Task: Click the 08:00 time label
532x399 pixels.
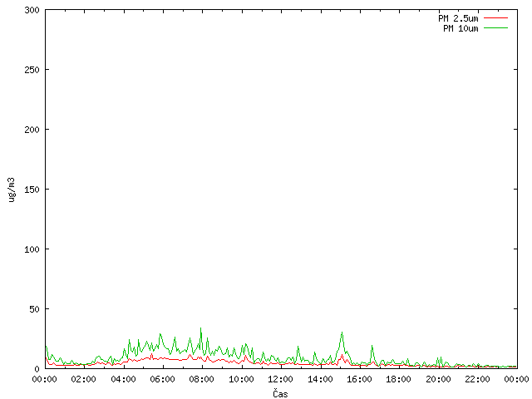Action: point(201,379)
